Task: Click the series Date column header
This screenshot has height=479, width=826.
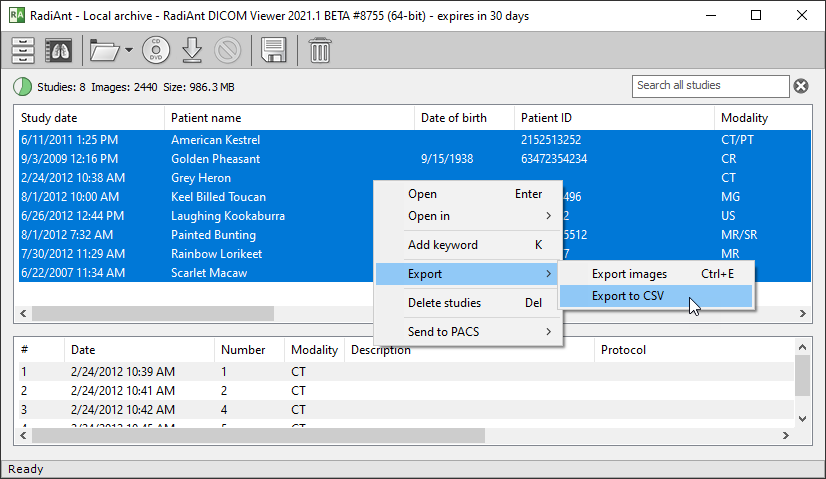Action: coord(139,350)
